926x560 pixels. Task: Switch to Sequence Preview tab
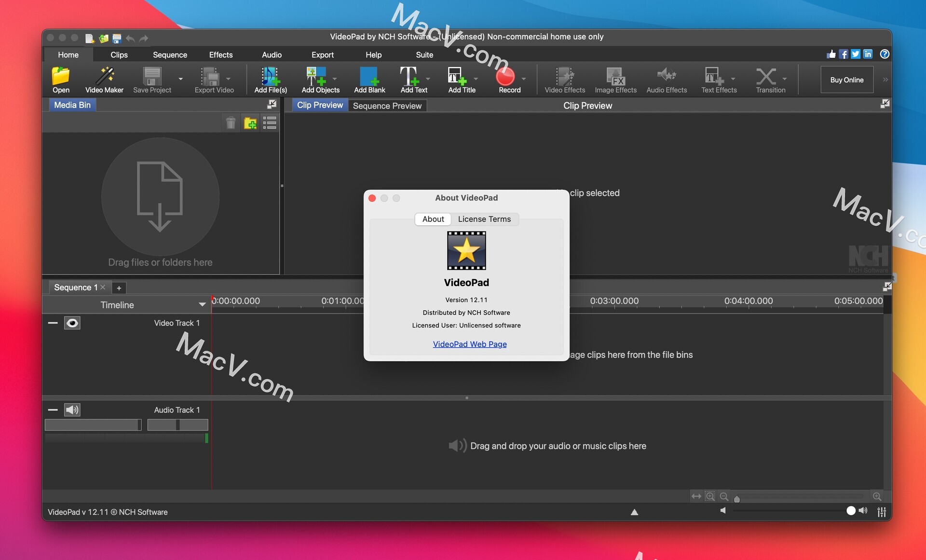click(387, 106)
